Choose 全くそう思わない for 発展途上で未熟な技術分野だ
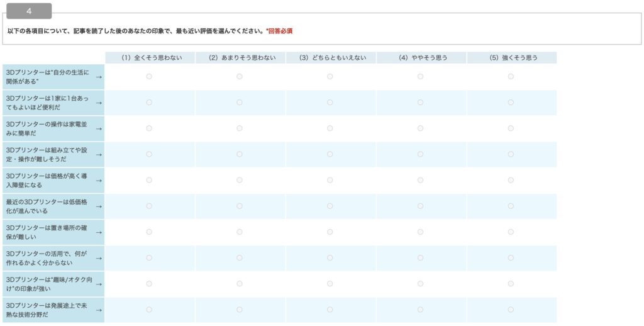Viewport: 644px width, 326px height. (149, 310)
